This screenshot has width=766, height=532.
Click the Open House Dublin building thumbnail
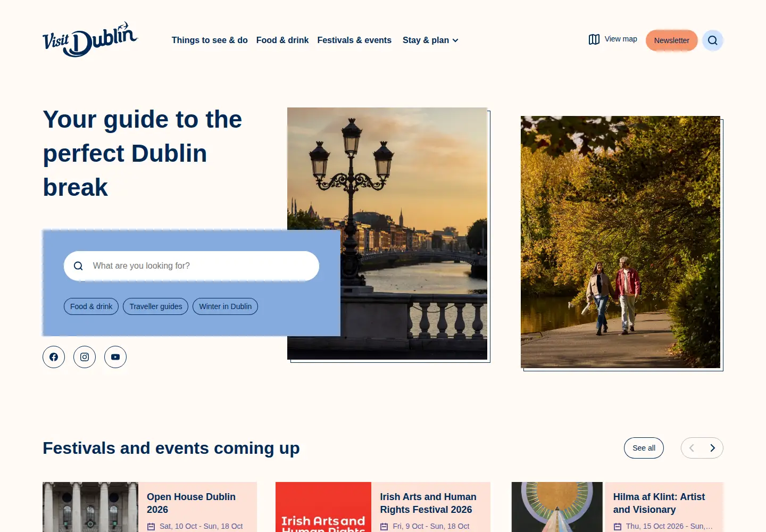pos(90,507)
